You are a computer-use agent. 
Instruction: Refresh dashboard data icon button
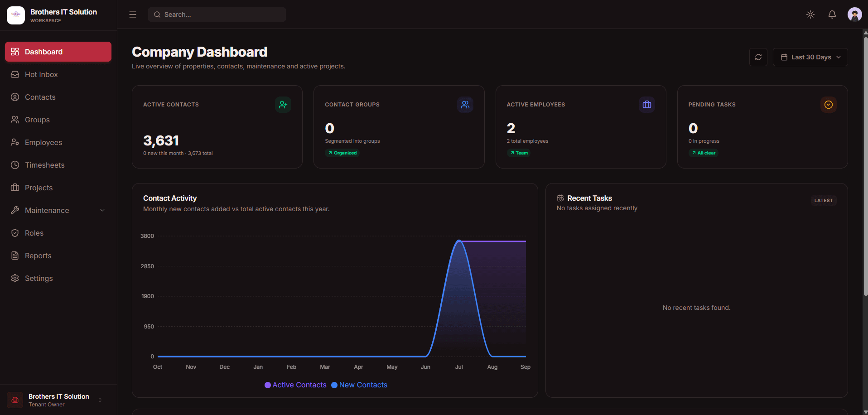click(x=758, y=57)
